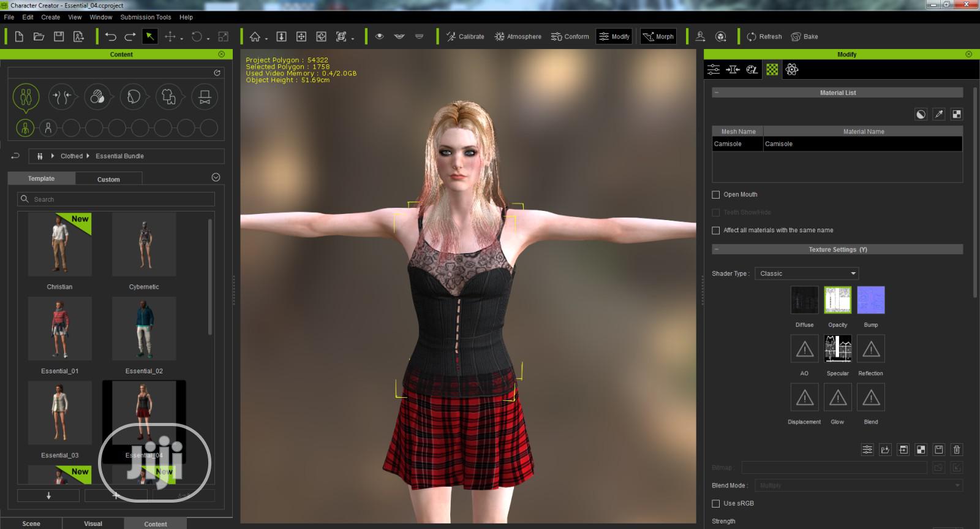Collapse the Material List section
Screen dimensions: 980x529
pyautogui.click(x=717, y=93)
